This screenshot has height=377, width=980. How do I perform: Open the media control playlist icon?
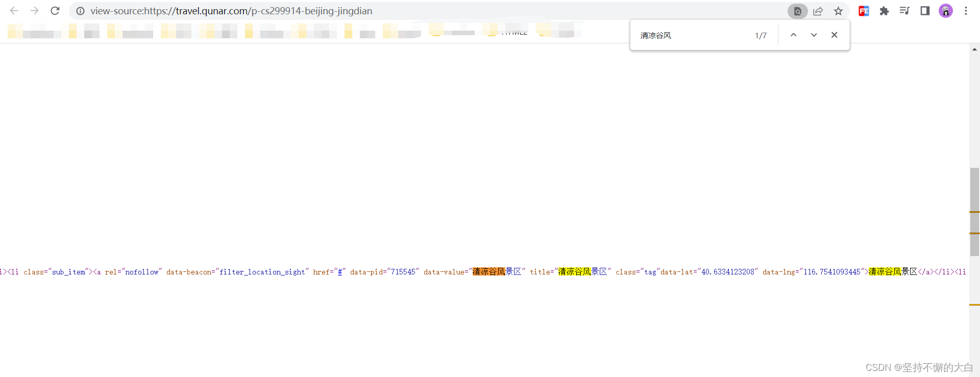pos(904,11)
